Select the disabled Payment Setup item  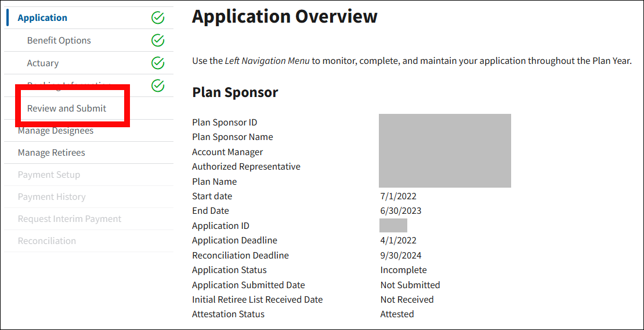click(49, 175)
